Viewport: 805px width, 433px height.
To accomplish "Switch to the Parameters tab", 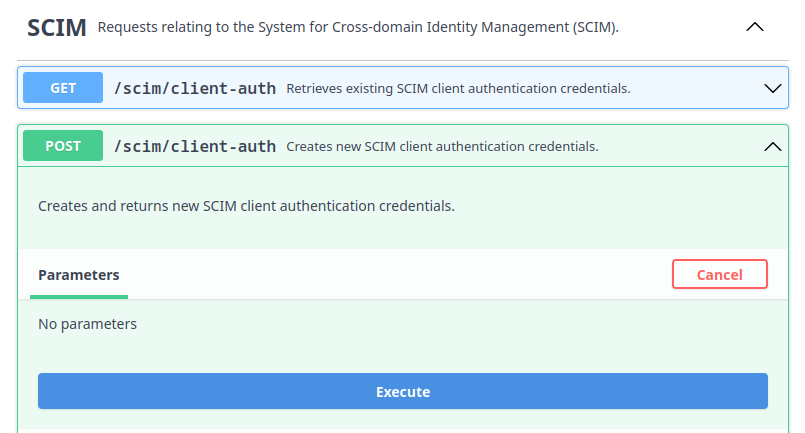I will [x=79, y=275].
